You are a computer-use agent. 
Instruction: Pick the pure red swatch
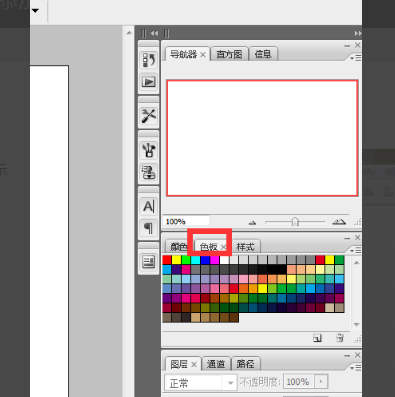(167, 260)
